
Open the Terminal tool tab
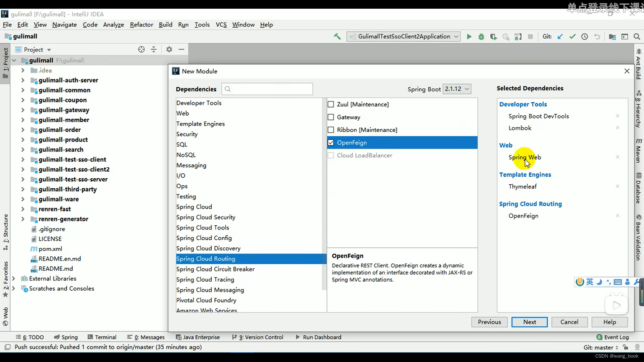pyautogui.click(x=102, y=337)
